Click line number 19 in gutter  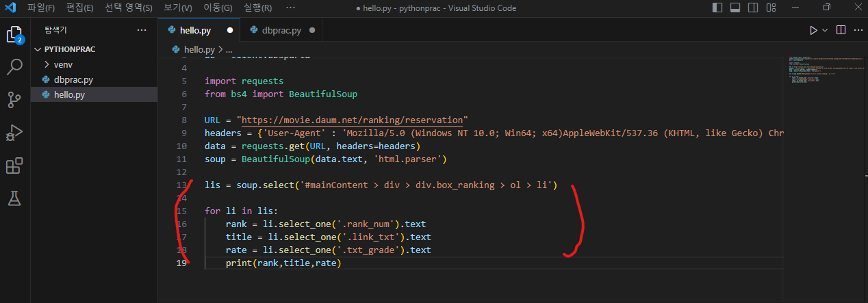click(x=181, y=263)
